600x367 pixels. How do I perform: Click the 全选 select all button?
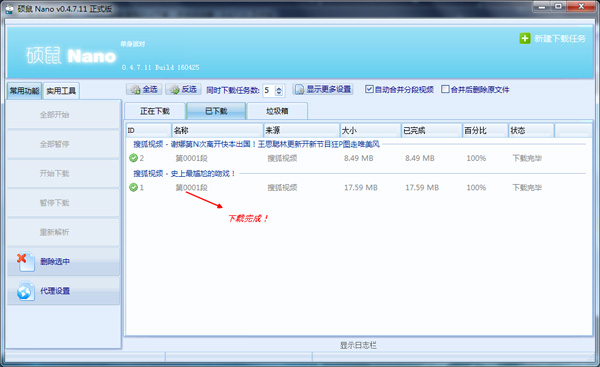[x=144, y=90]
